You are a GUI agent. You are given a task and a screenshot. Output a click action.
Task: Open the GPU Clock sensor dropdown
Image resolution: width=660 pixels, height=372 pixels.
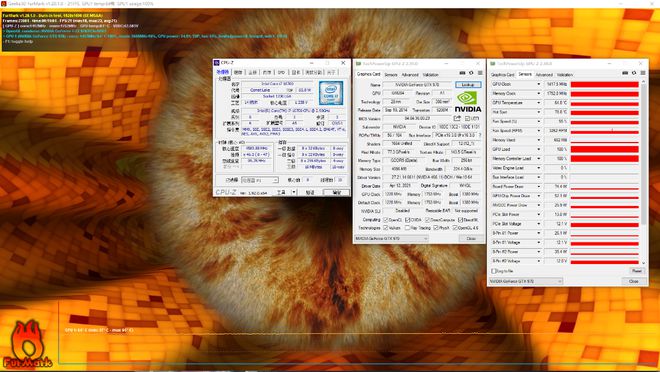[538, 84]
